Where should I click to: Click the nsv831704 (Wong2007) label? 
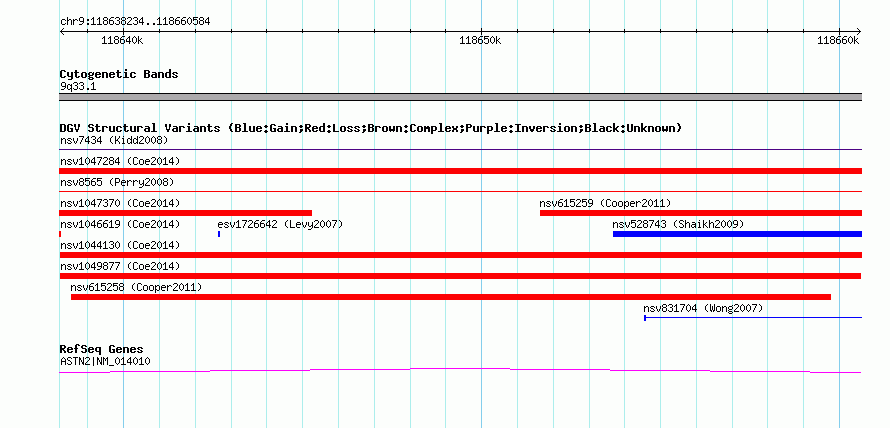703,308
